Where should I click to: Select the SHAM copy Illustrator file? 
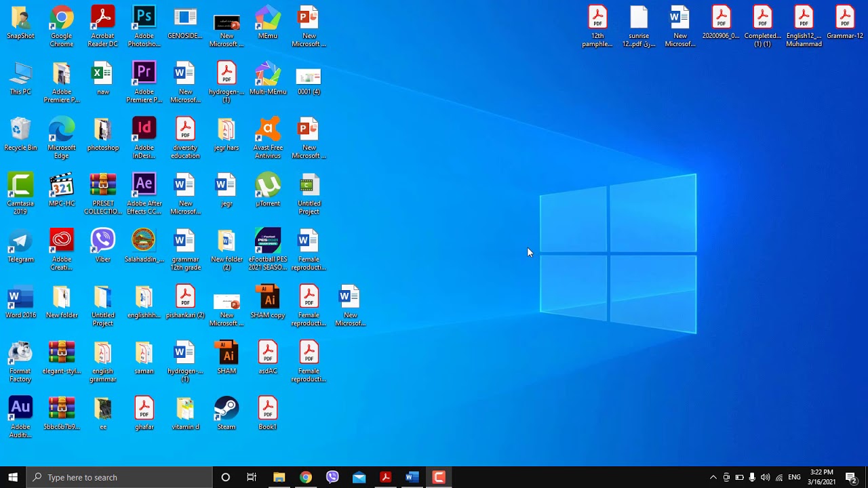268,302
